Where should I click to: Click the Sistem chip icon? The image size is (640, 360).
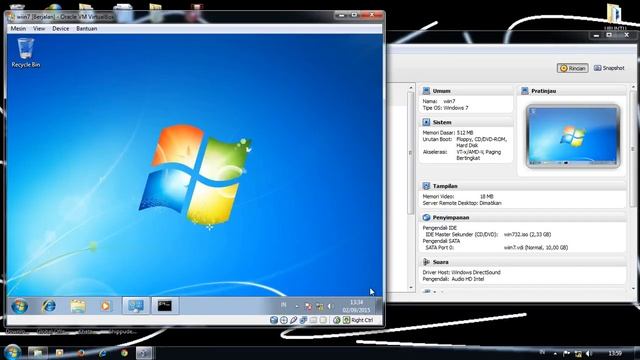tap(426, 122)
